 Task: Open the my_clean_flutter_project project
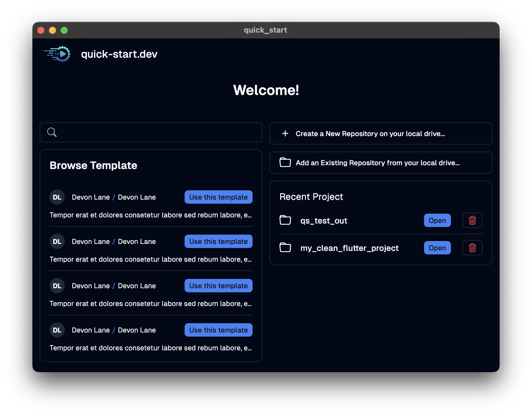click(x=437, y=248)
